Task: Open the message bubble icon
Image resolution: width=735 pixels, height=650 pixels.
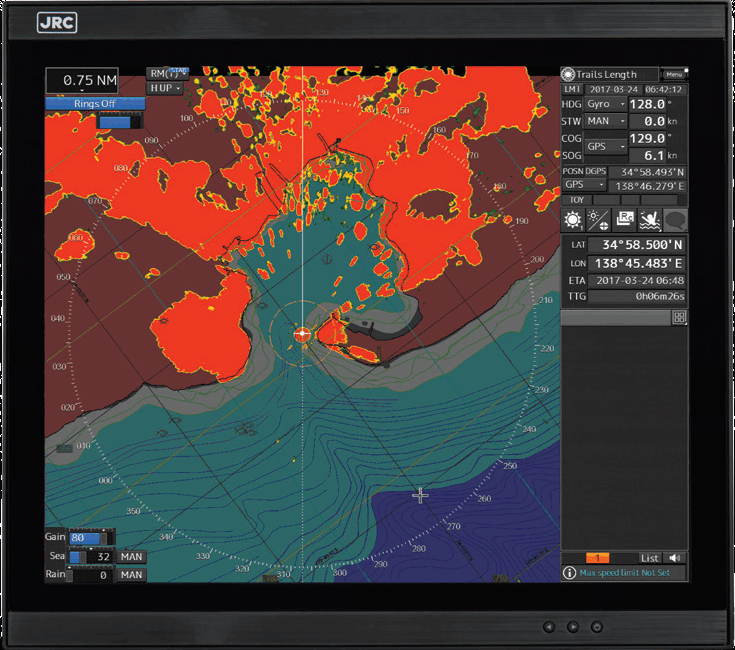Action: pos(675,221)
